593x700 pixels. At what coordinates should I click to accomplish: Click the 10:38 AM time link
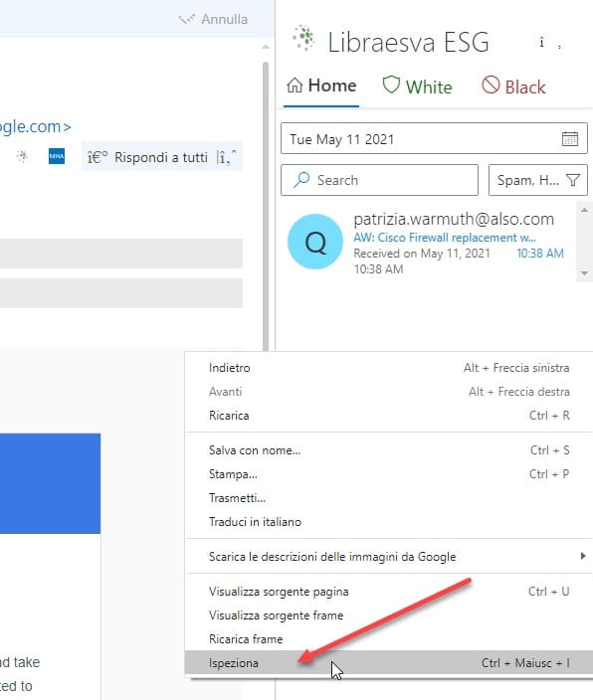coord(540,254)
